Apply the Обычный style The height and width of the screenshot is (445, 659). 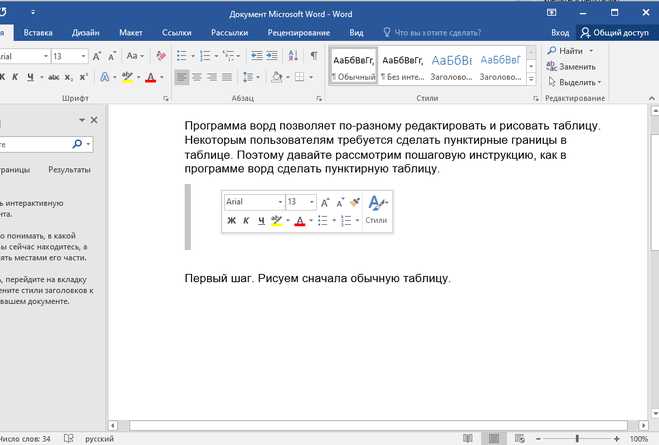click(x=353, y=67)
